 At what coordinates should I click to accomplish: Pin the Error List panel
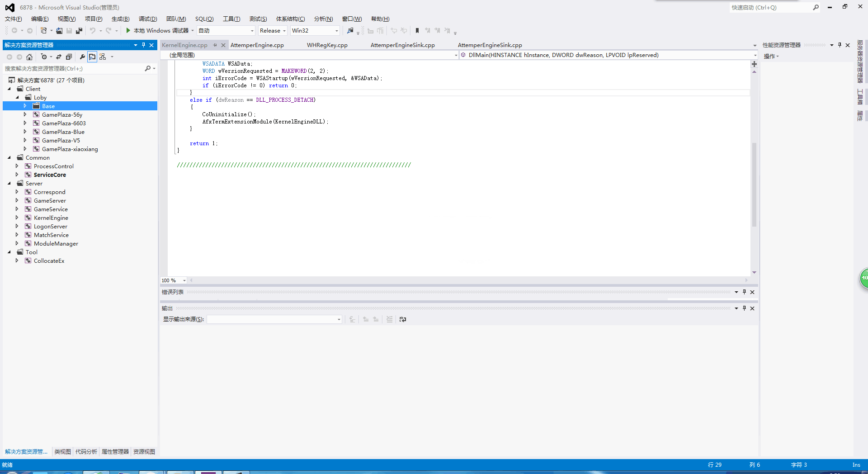tap(744, 292)
